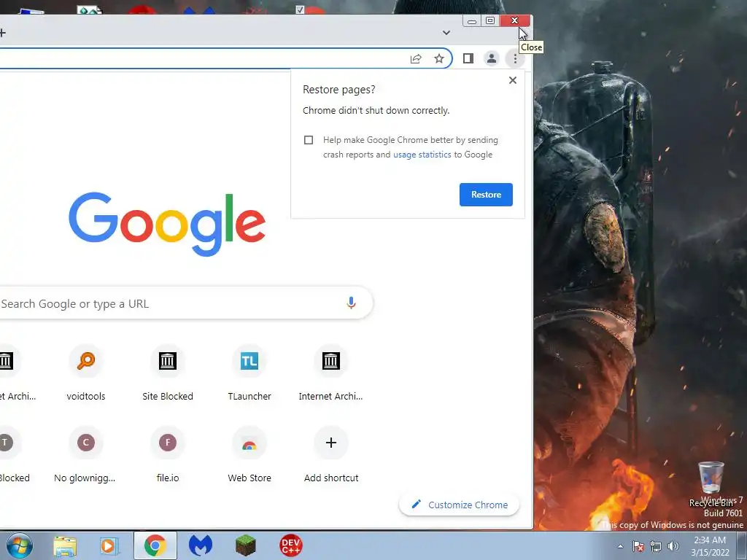Launch Dev-C++ from the taskbar

click(x=290, y=545)
